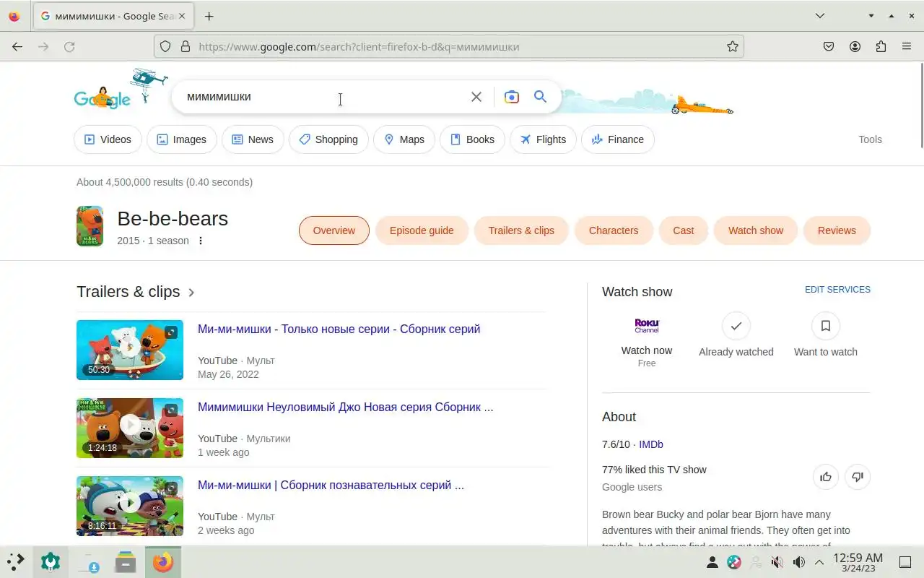Open the file manager taskbar icon
The width and height of the screenshot is (924, 578).
(x=126, y=562)
